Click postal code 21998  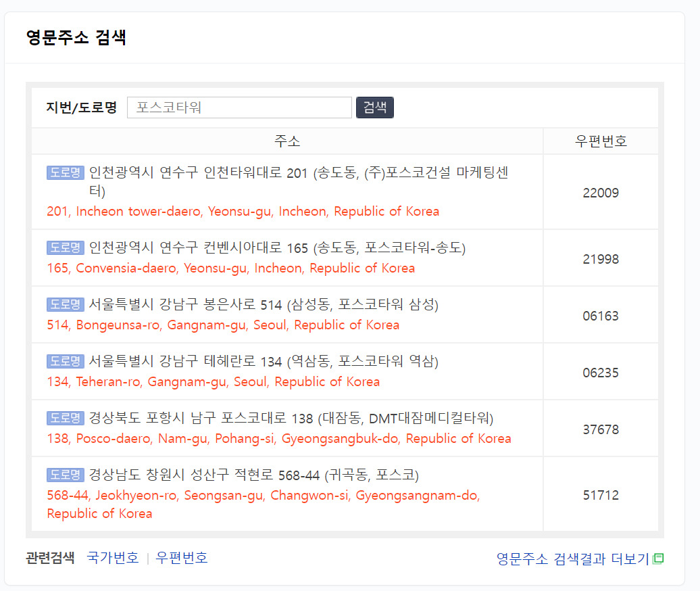point(601,259)
